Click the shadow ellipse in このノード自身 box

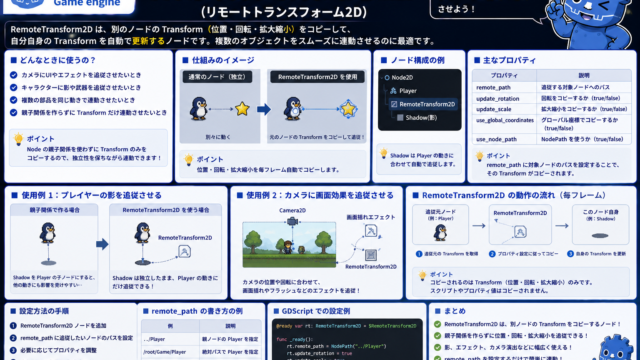tap(600, 236)
